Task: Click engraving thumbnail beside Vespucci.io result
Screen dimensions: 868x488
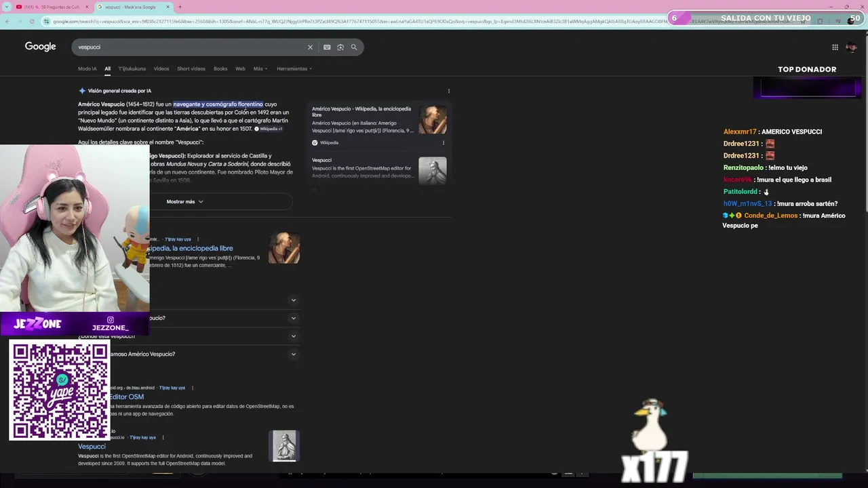Action: coord(285,445)
